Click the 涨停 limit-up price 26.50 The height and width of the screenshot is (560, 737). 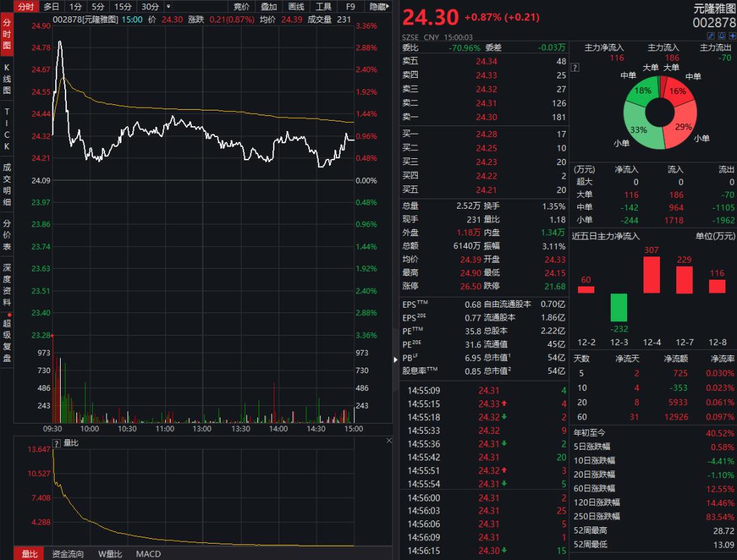tap(470, 286)
